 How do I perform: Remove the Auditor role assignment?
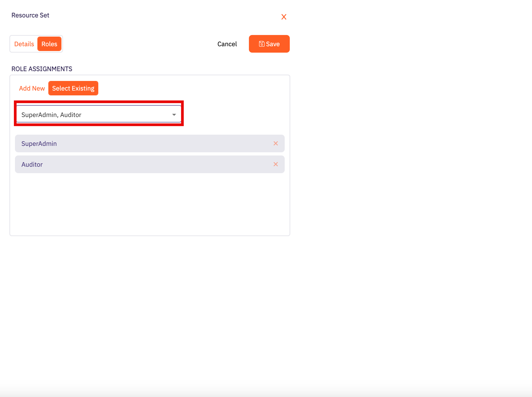click(276, 164)
